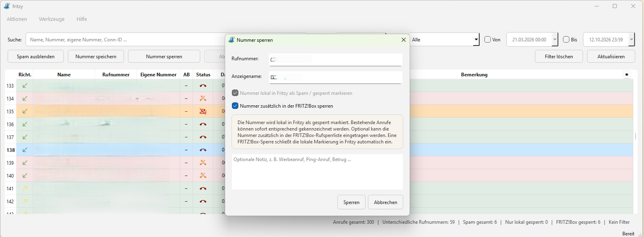Viewport: 644px width, 237px height.
Task: Click the red hang-up status icon in row 133
Action: 203,86
